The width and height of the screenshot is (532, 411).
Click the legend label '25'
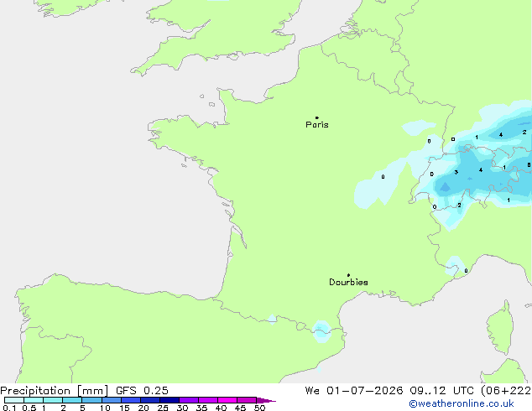(163, 408)
